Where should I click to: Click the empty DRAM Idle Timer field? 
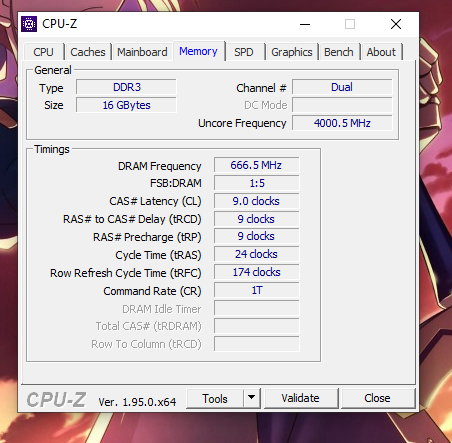coord(256,308)
